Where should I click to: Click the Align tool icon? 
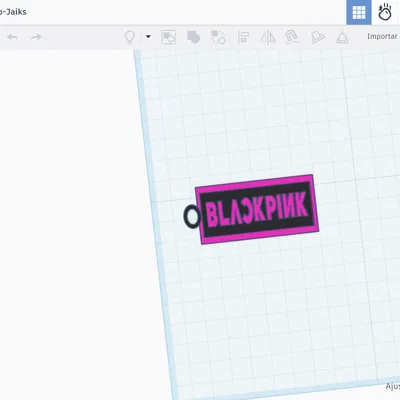[x=243, y=37]
